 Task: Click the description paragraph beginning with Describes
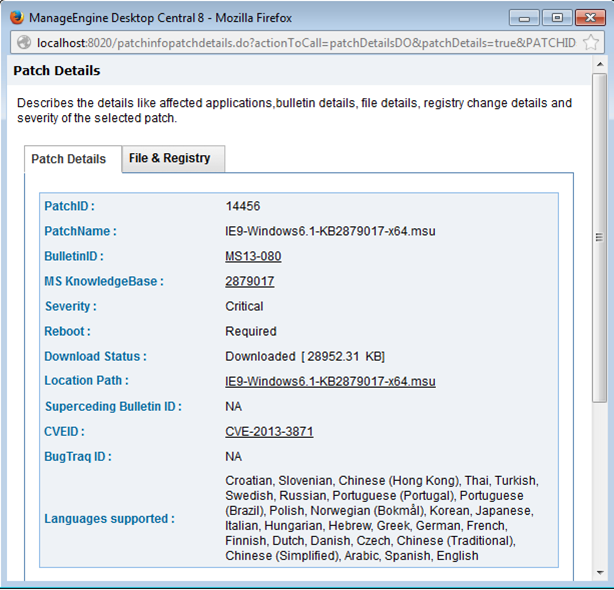pyautogui.click(x=294, y=110)
